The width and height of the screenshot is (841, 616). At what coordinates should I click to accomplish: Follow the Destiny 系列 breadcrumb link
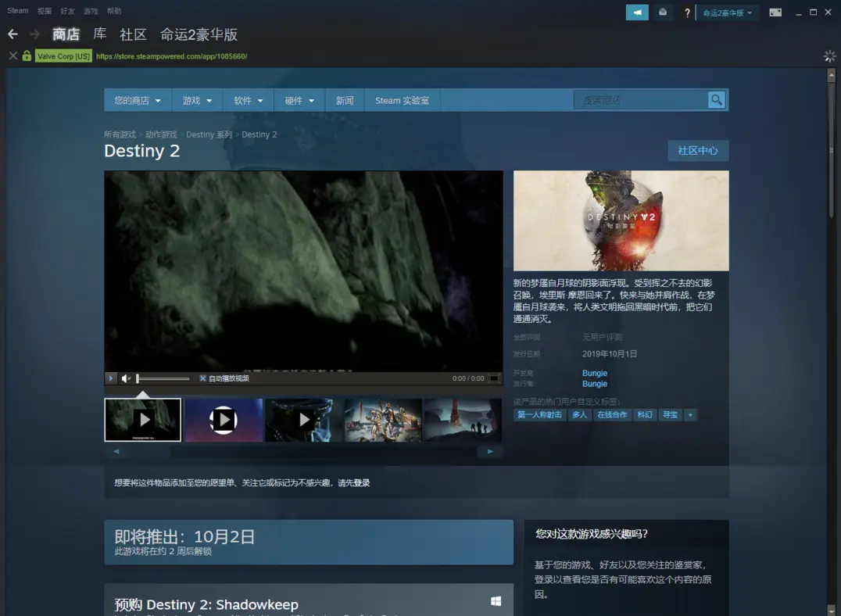click(x=209, y=134)
